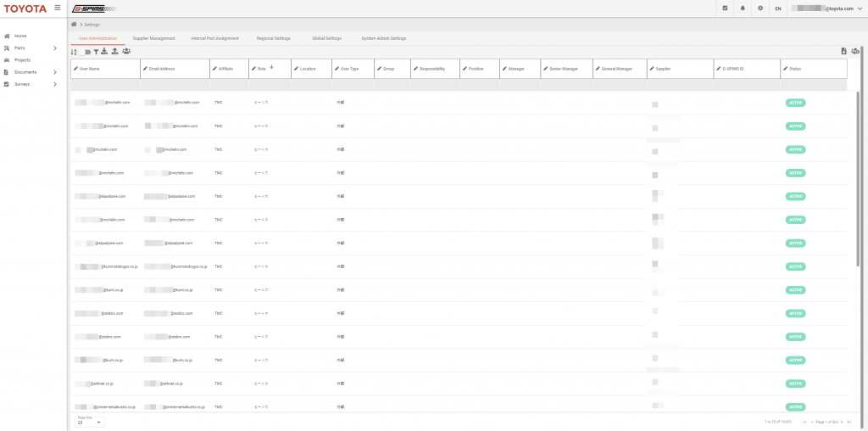Click the pencil icon in Supplier header

[x=652, y=69]
